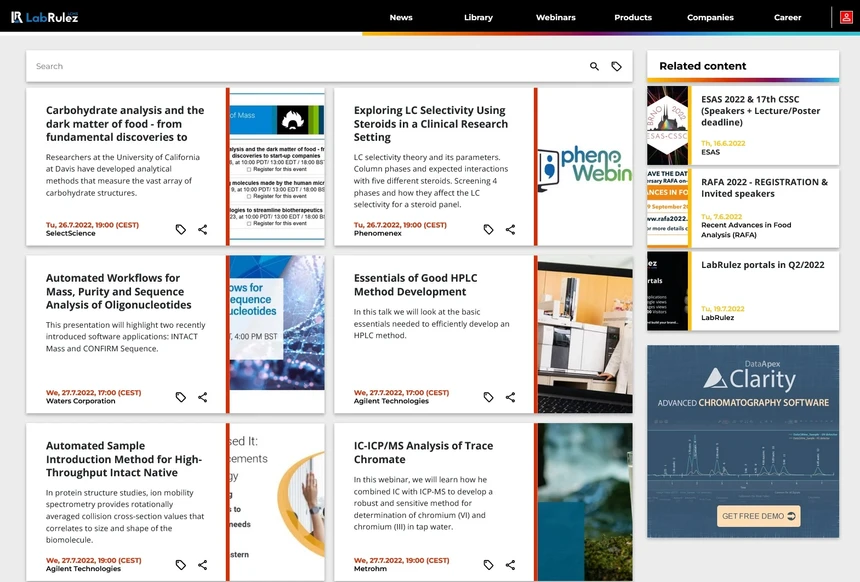Tag the Carbohydrate analysis webinar

(x=180, y=229)
